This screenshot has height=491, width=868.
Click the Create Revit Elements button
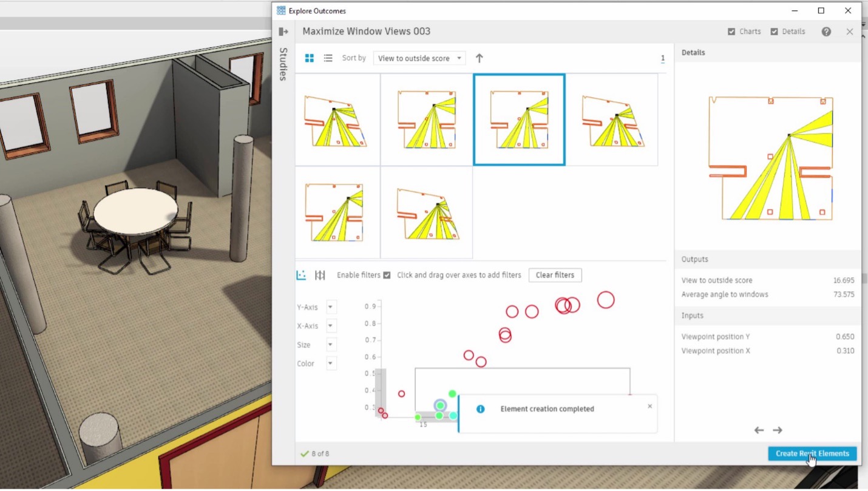pos(812,453)
